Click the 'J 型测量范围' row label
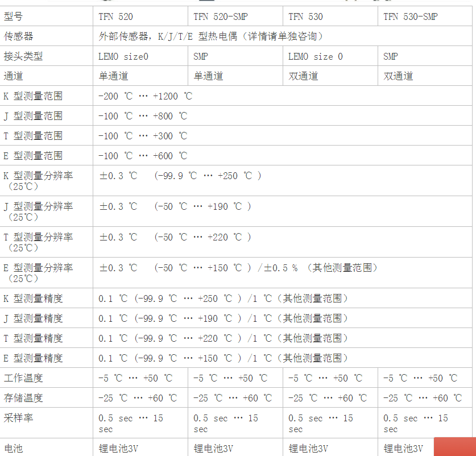The image size is (476, 456). pyautogui.click(x=33, y=116)
